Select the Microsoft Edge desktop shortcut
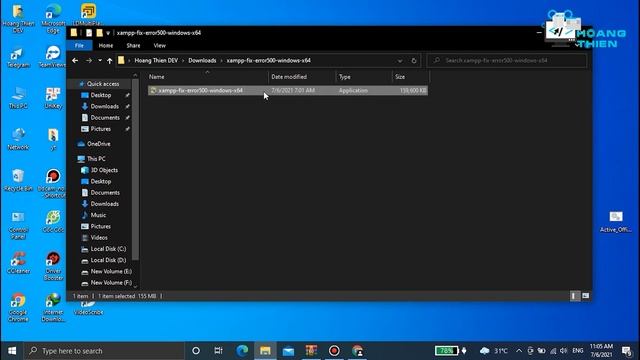Screen dimensions: 640x360 tap(53, 18)
